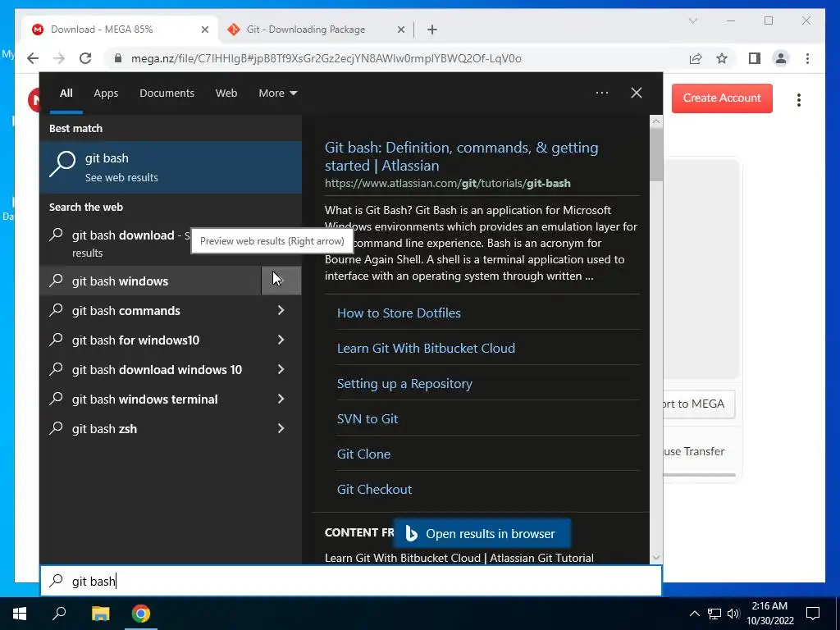Open new Chrome tab with plus button
This screenshot has width=840, height=630.
coord(432,30)
